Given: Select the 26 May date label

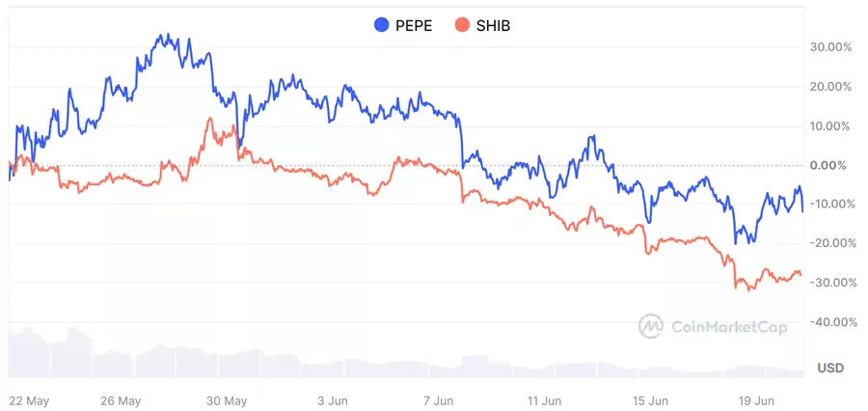Looking at the screenshot, I should click(x=121, y=399).
